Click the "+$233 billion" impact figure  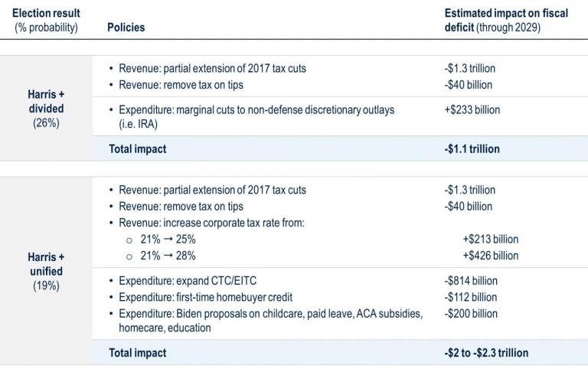[x=472, y=110]
